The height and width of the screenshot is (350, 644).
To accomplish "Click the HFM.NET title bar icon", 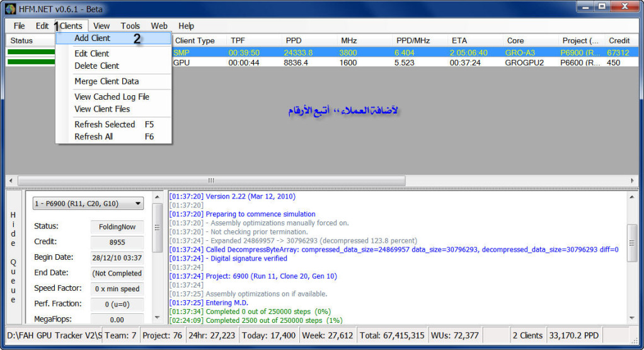I will pos(10,9).
